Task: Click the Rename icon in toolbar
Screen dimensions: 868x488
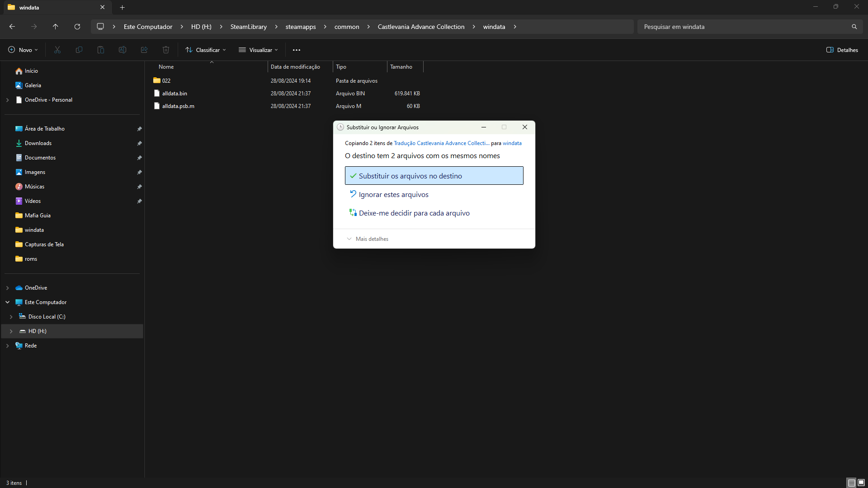Action: [123, 50]
